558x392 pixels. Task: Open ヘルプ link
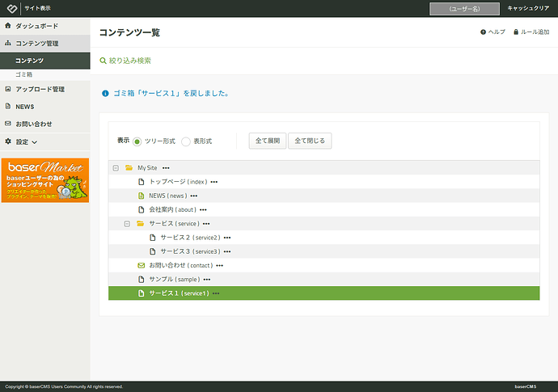coord(497,32)
